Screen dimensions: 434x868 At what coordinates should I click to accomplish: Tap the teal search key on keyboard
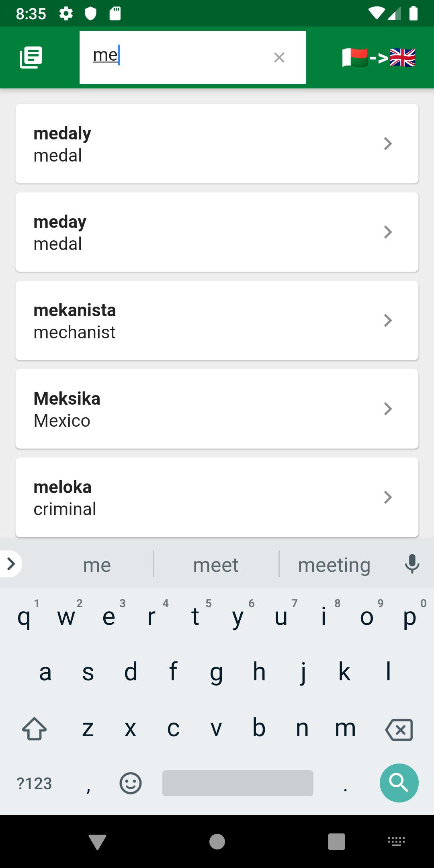399,783
